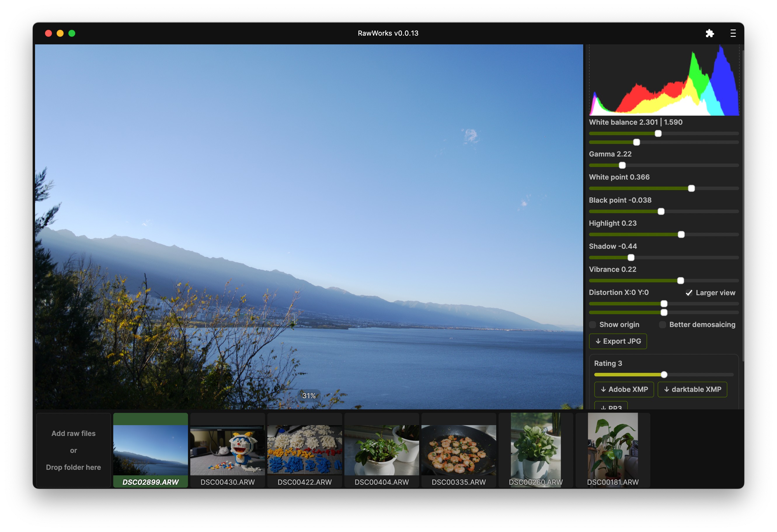Click the partially hidden PP3 button
Screen dimensions: 777x532
611,406
